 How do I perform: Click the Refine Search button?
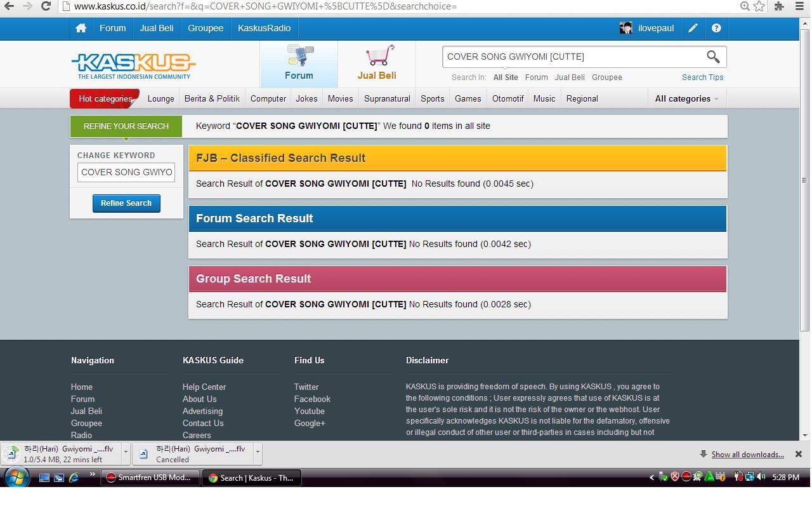click(x=126, y=203)
